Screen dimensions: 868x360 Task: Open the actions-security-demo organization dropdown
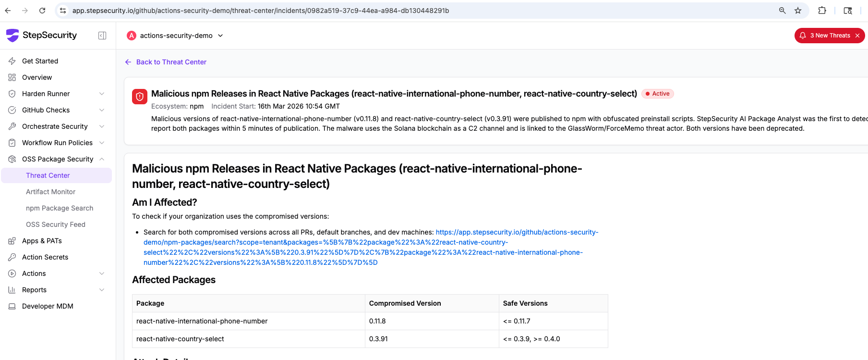pyautogui.click(x=175, y=36)
